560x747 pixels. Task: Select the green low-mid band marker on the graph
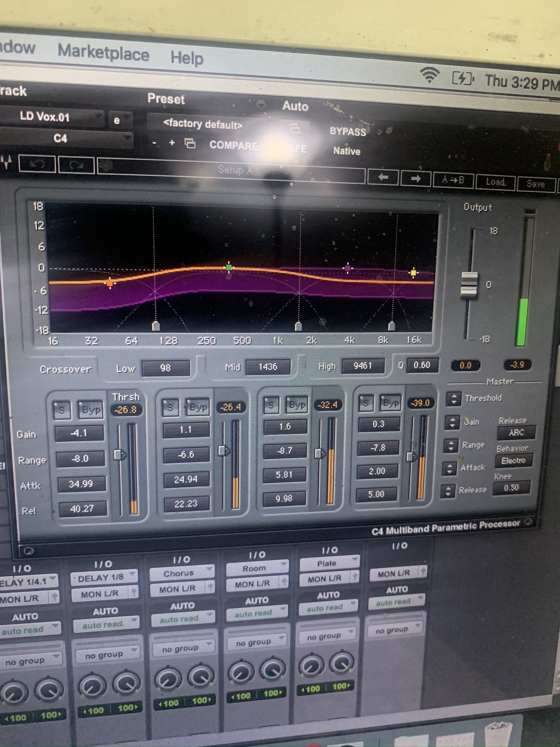pos(229,267)
